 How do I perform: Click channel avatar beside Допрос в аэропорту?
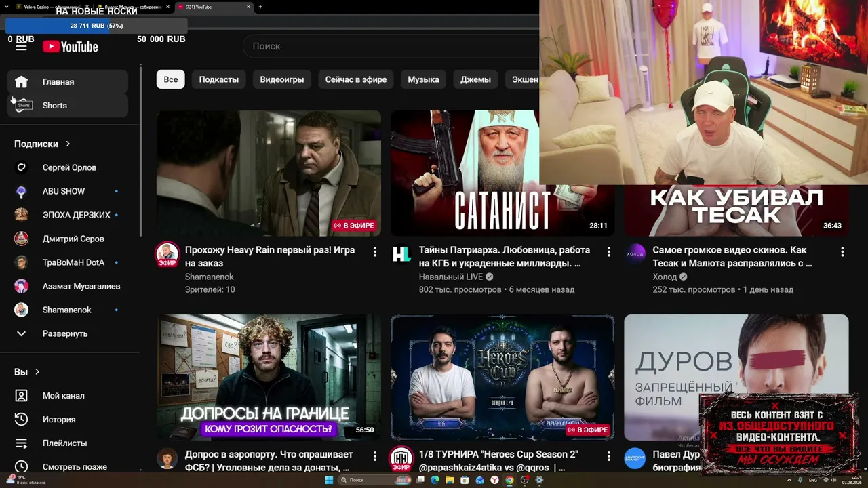[167, 459]
